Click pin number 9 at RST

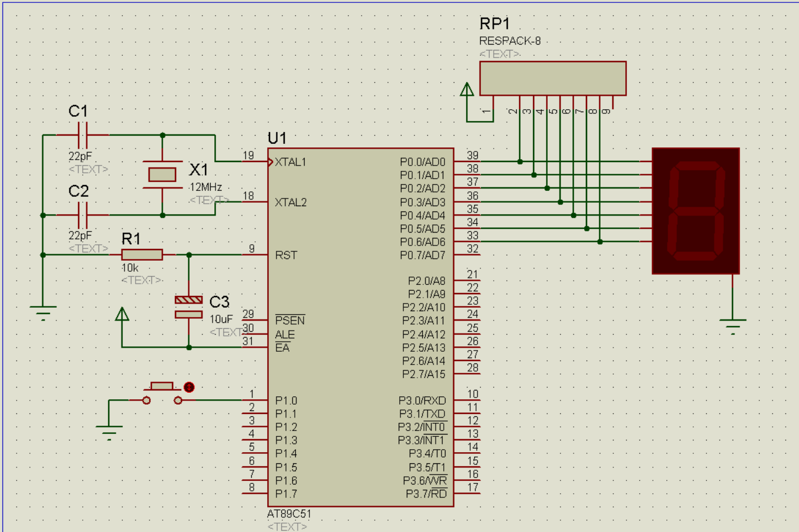(252, 249)
